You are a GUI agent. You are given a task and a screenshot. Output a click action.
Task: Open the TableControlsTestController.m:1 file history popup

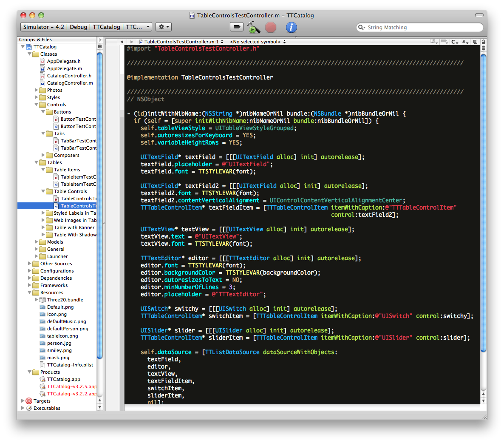(181, 42)
